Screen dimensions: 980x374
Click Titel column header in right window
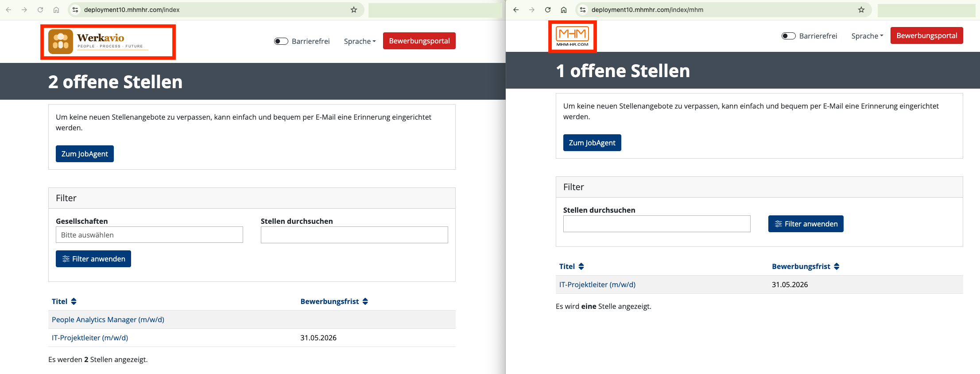[x=567, y=266]
